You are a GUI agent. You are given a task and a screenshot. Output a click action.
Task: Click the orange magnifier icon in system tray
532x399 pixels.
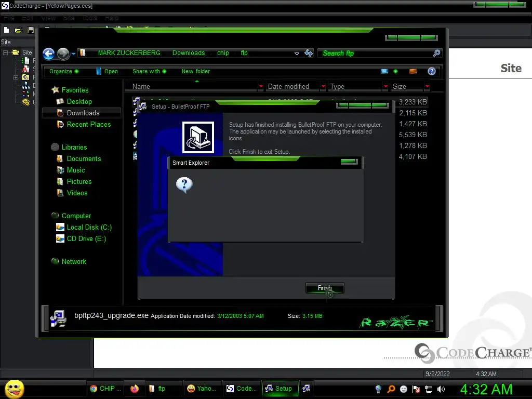pos(391,389)
